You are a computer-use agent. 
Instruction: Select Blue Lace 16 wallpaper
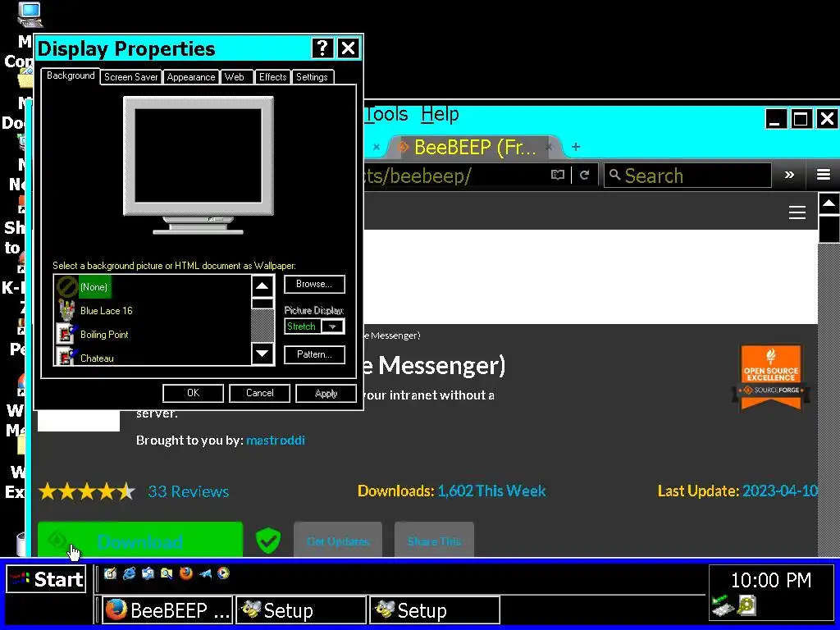pos(106,311)
